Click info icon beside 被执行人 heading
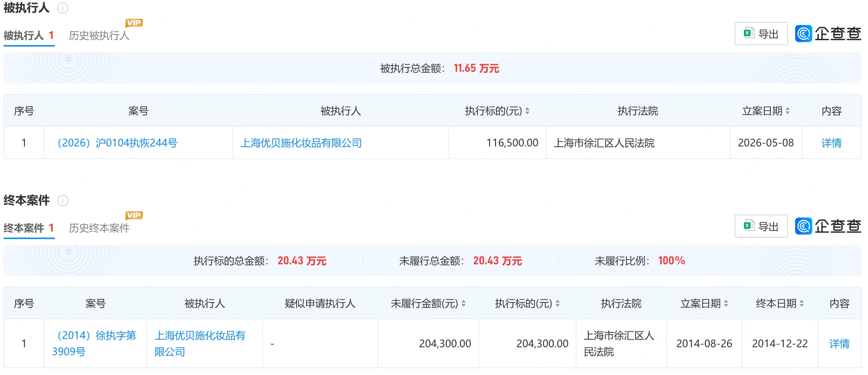 [63, 8]
